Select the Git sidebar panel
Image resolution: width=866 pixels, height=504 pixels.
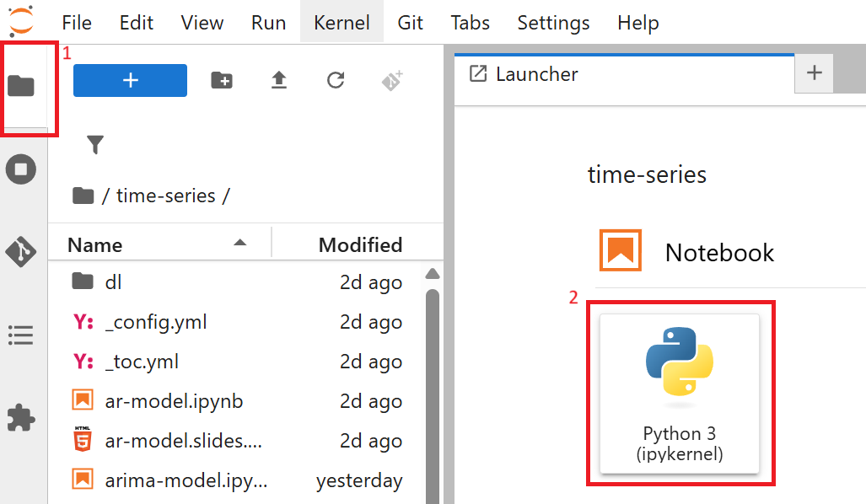click(x=20, y=250)
